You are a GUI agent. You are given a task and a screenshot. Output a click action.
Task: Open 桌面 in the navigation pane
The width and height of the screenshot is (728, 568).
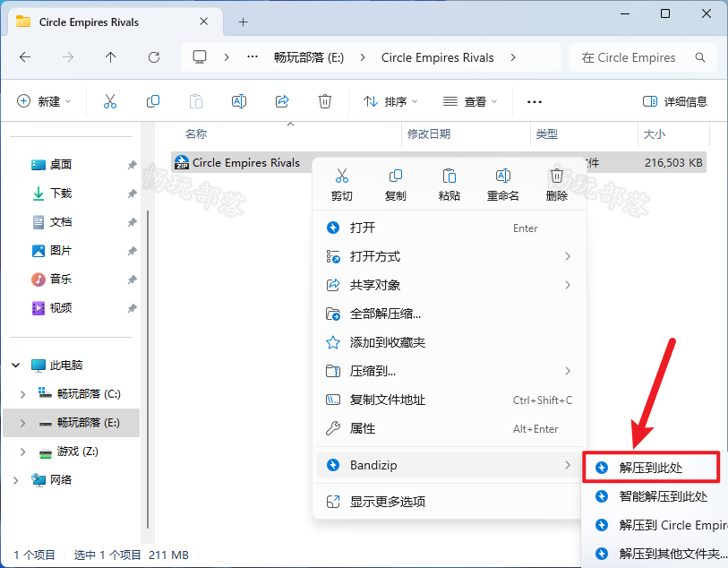point(60,165)
